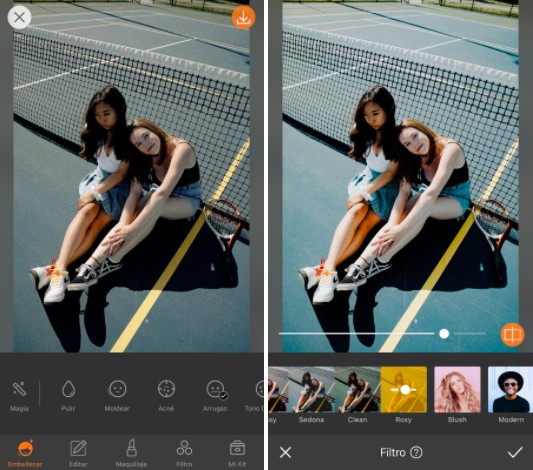Image resolution: width=533 pixels, height=470 pixels.
Task: Adjust the filter intensity slider handle
Action: (444, 334)
